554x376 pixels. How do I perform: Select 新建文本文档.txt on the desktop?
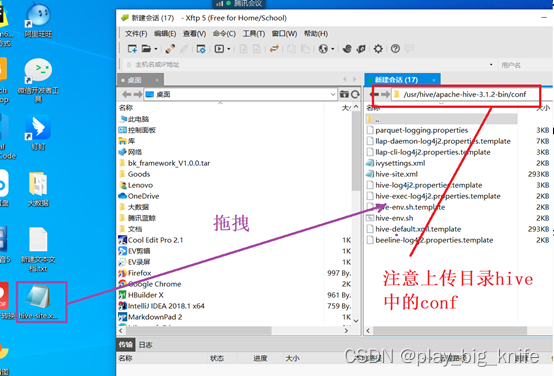click(38, 249)
